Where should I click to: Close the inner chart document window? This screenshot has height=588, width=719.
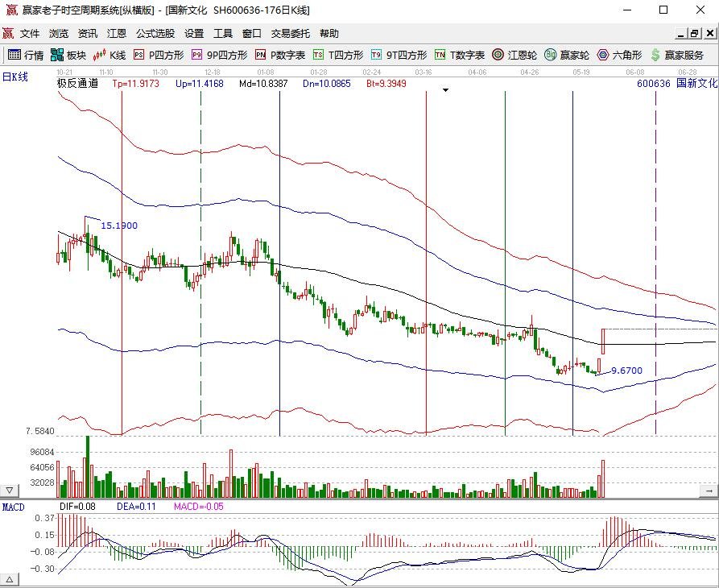[710, 34]
